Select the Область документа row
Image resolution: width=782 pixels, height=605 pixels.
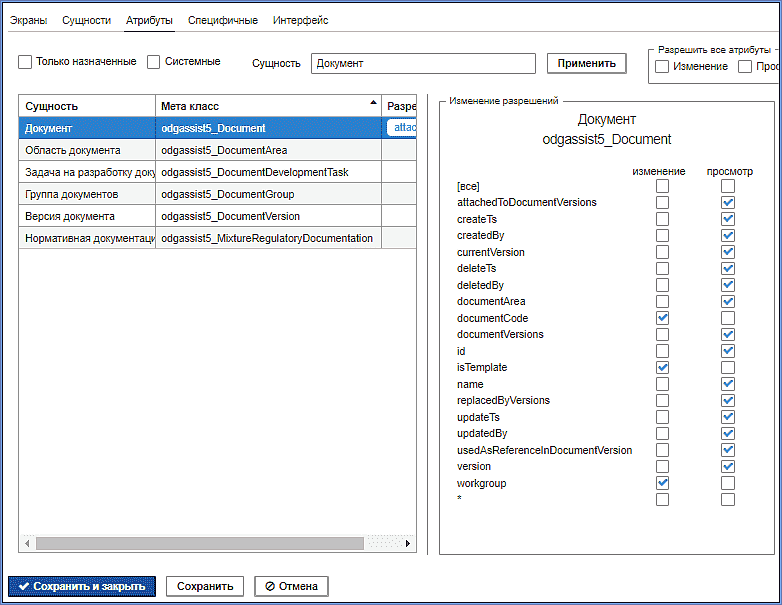(217, 150)
